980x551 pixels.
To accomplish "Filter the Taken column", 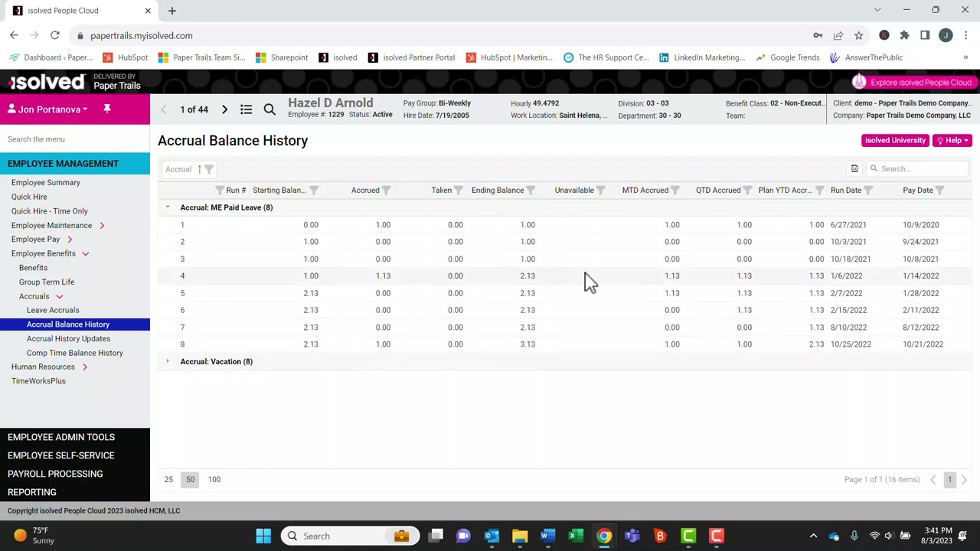I will point(458,190).
